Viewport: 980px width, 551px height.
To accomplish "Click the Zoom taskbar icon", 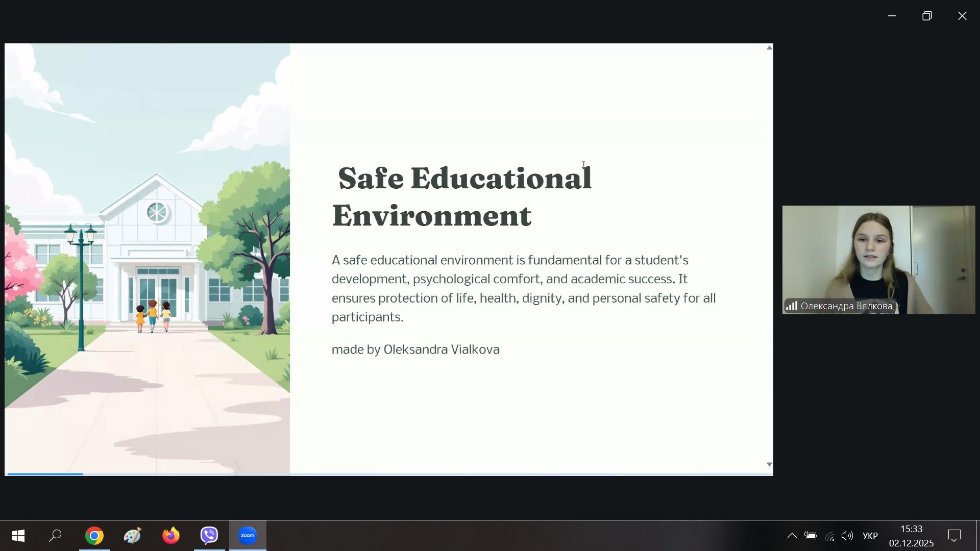I will pyautogui.click(x=248, y=536).
